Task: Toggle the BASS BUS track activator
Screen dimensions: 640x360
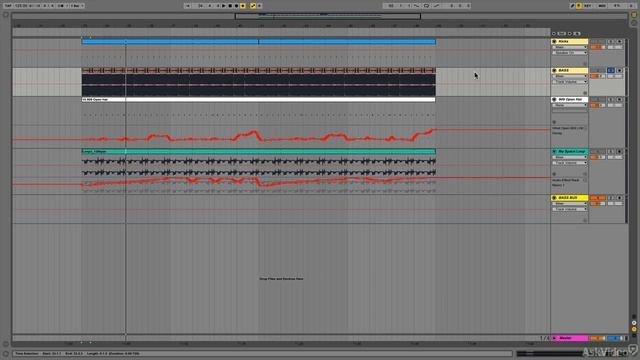Action: tap(598, 198)
